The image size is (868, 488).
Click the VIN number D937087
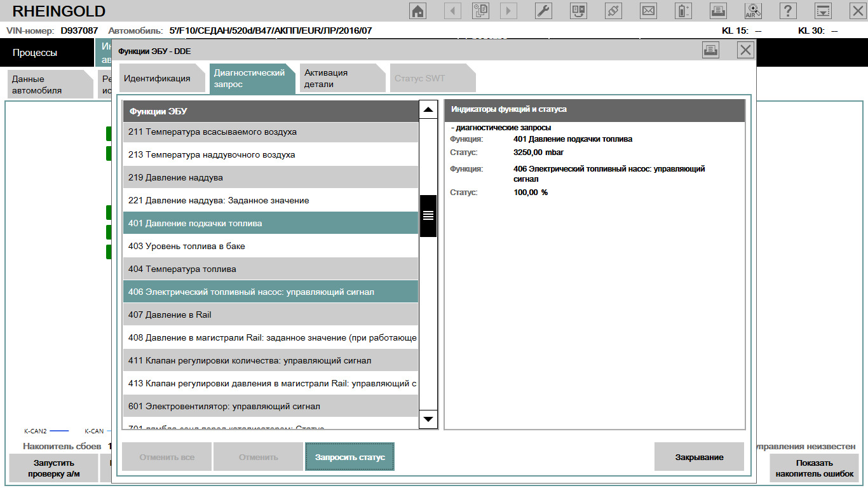[79, 30]
